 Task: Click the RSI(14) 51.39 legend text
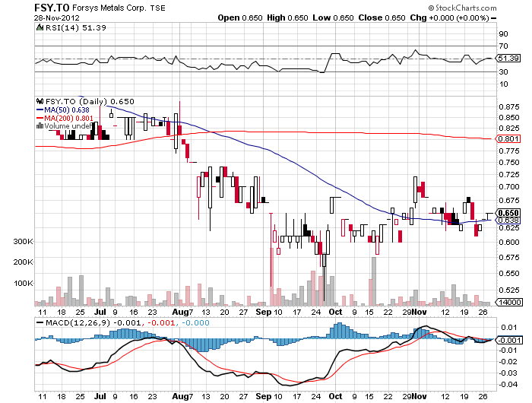tap(76, 28)
